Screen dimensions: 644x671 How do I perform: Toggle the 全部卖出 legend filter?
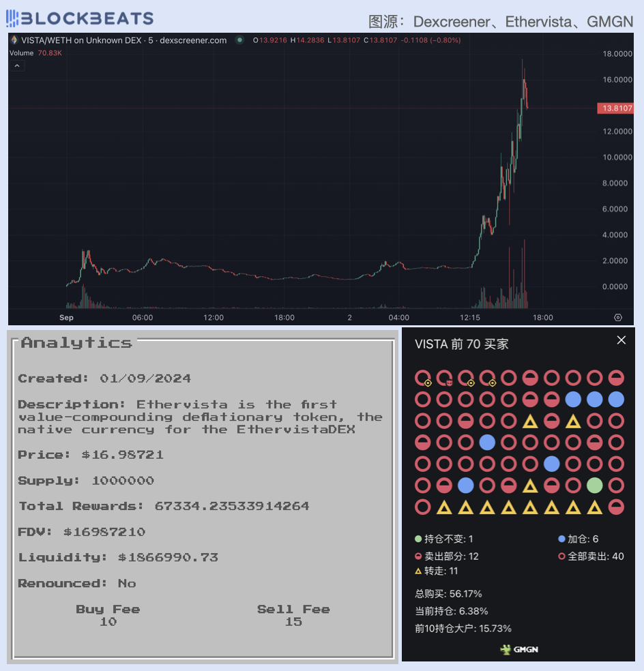[x=591, y=556]
